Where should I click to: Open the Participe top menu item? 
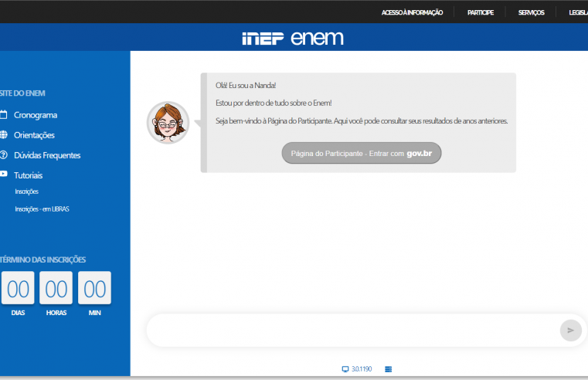(x=480, y=12)
